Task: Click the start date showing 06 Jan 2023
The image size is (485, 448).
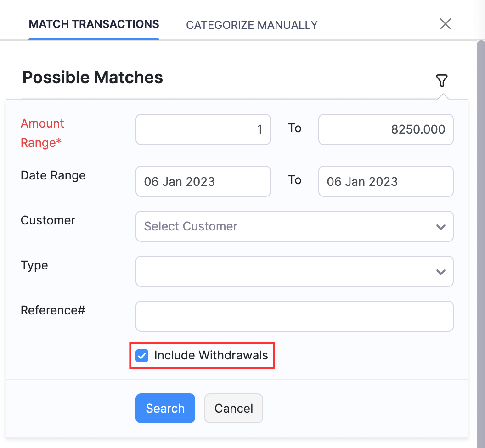Action: click(x=203, y=181)
